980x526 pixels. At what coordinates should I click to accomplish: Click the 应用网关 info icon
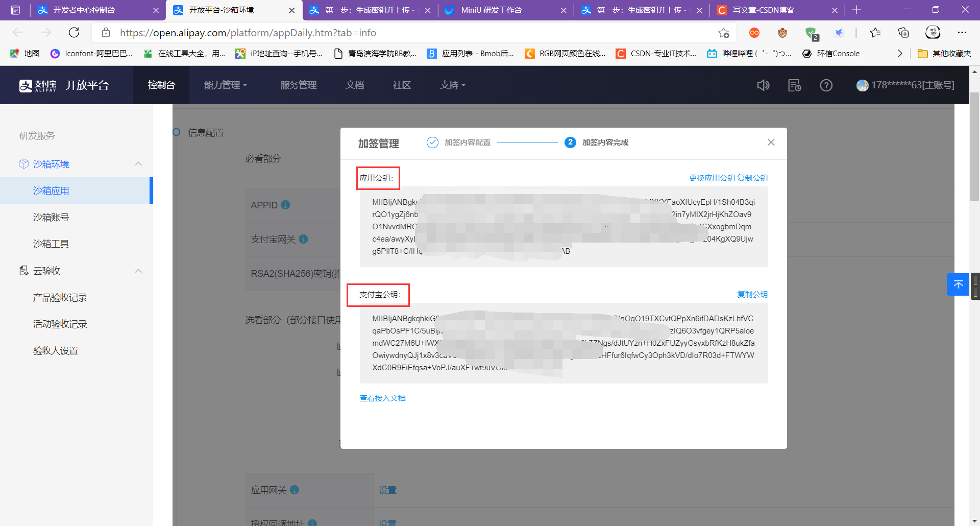click(295, 490)
